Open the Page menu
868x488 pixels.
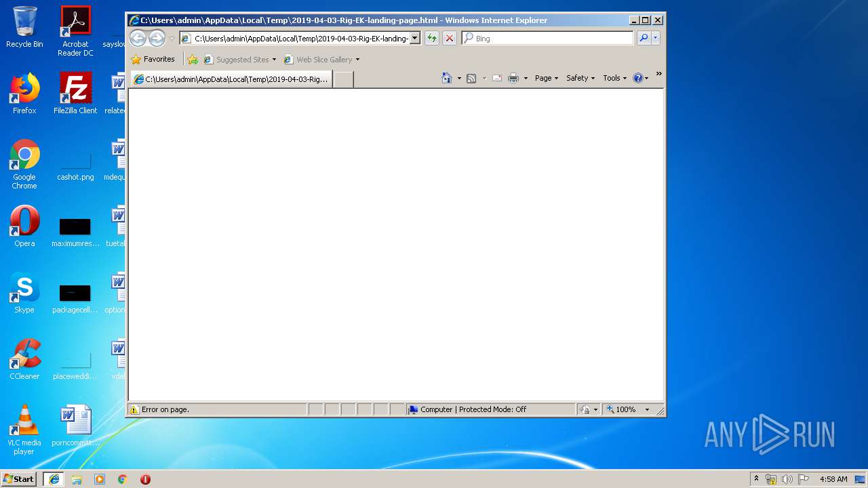(547, 78)
